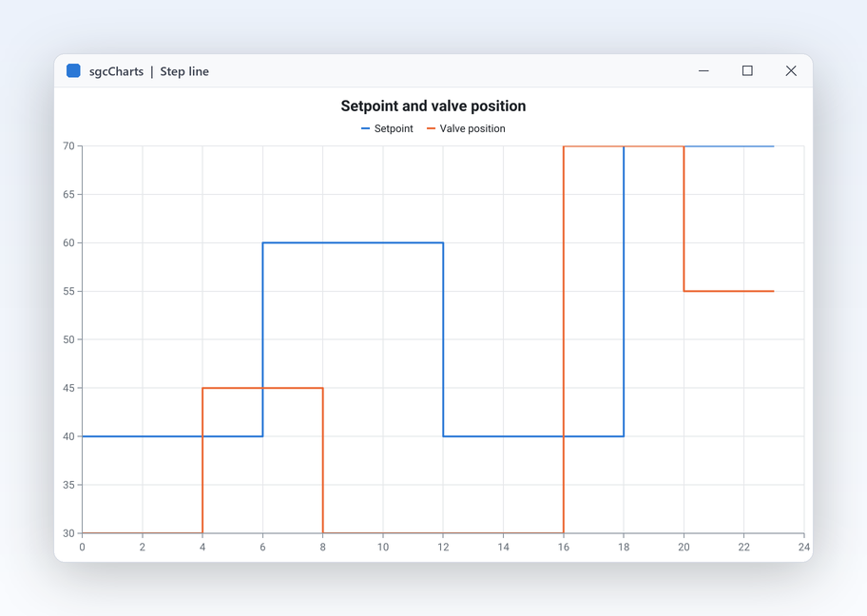Screen dimensions: 867x616
Task: Click the blue Setpoint plateau at 60
Action: tap(353, 242)
